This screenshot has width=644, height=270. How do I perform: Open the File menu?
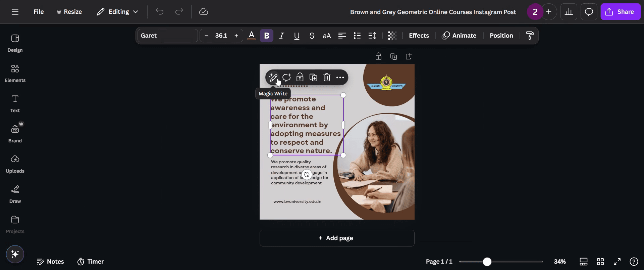pos(39,12)
